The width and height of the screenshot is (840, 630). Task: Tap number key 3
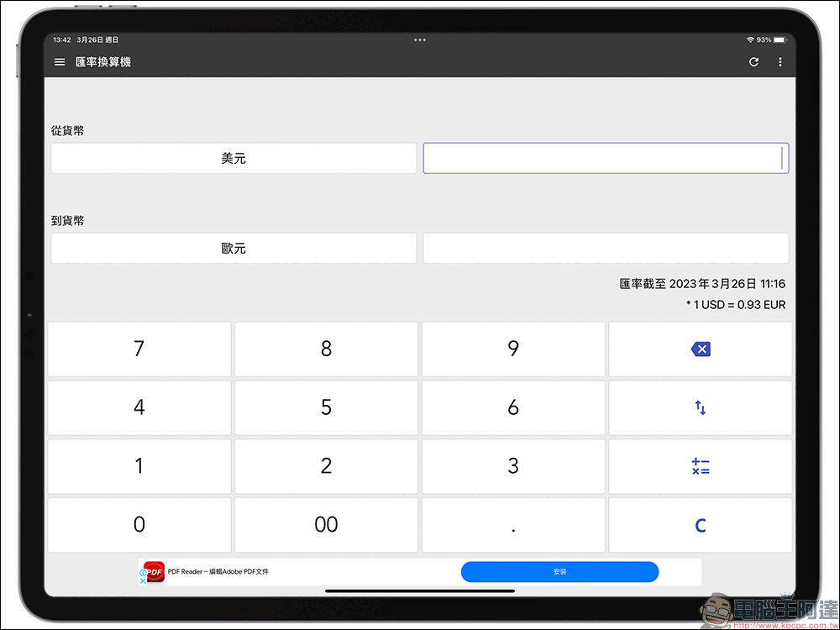pos(513,466)
